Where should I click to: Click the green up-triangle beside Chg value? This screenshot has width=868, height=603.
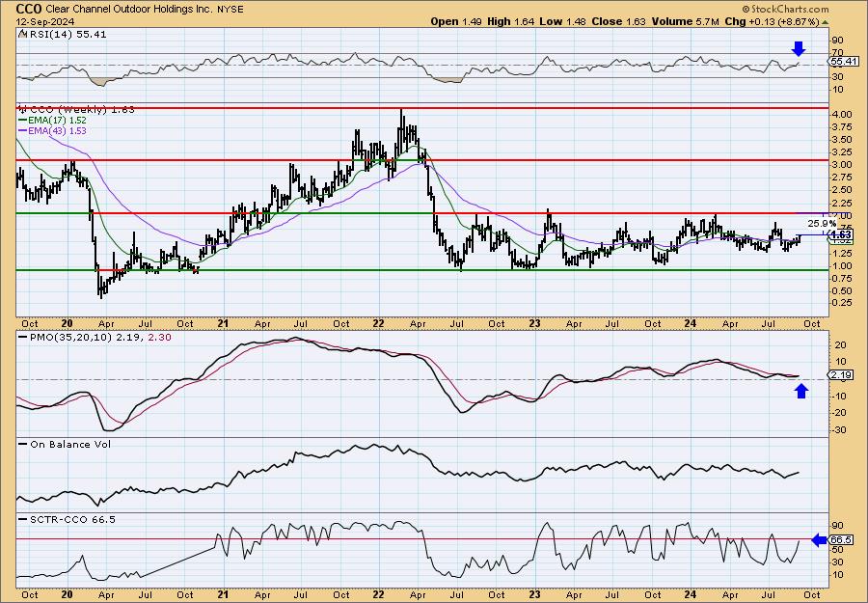click(825, 22)
